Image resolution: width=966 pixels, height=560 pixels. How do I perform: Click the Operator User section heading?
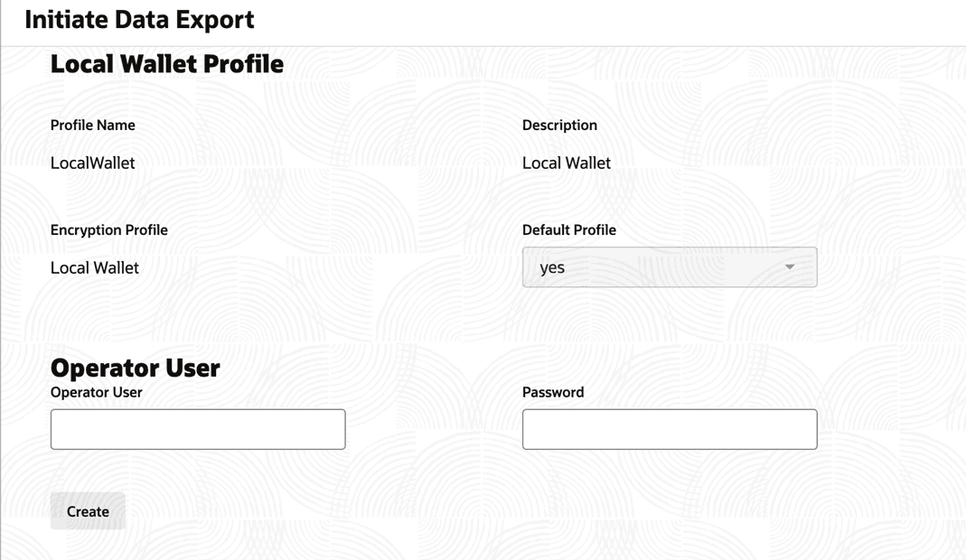[x=136, y=368]
